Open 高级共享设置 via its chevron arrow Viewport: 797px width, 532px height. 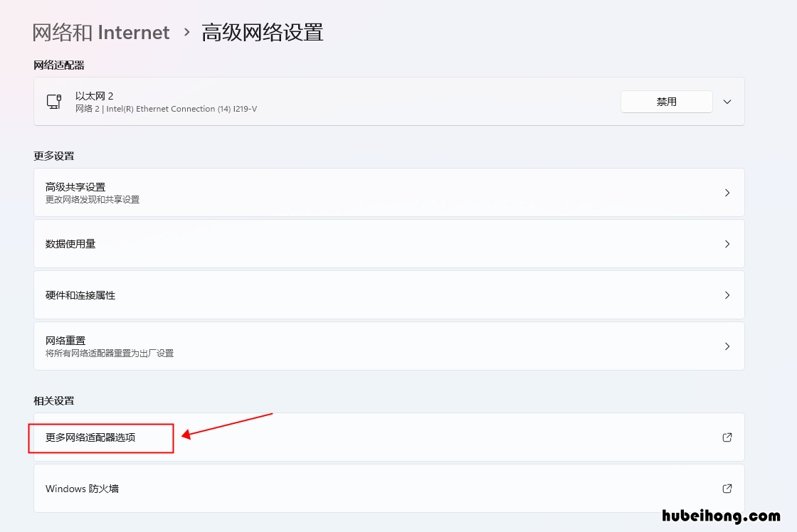(727, 193)
